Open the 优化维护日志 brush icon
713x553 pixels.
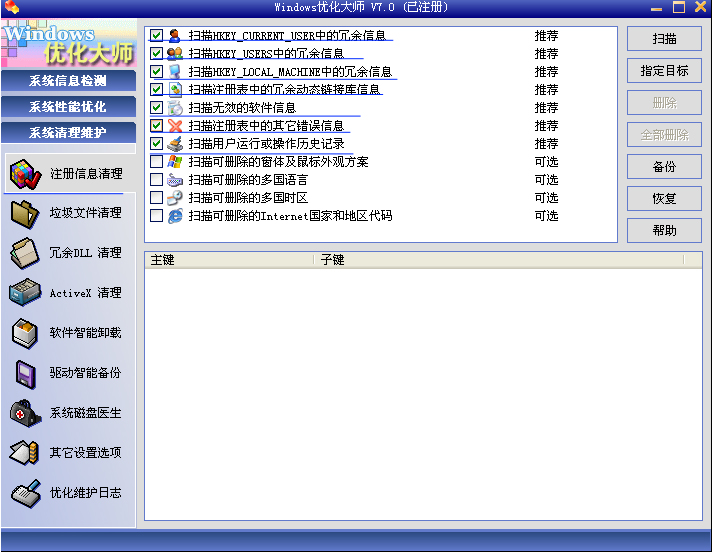click(x=26, y=493)
